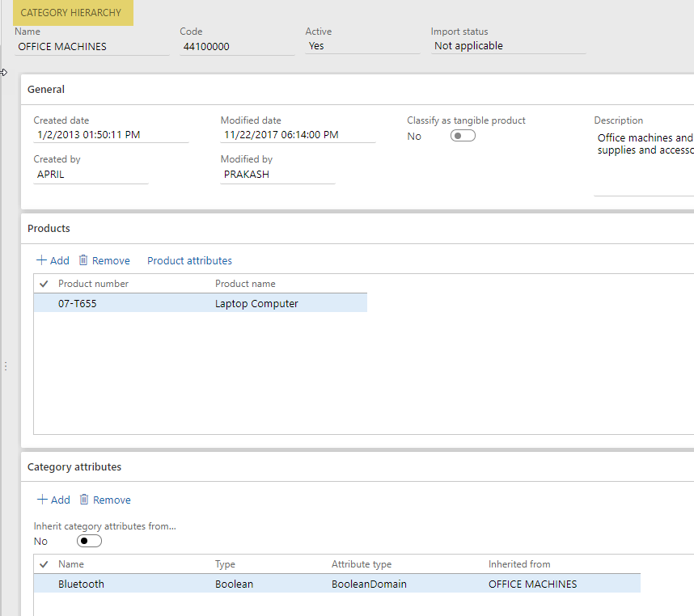
Task: Collapse the Products section header
Action: tap(49, 229)
